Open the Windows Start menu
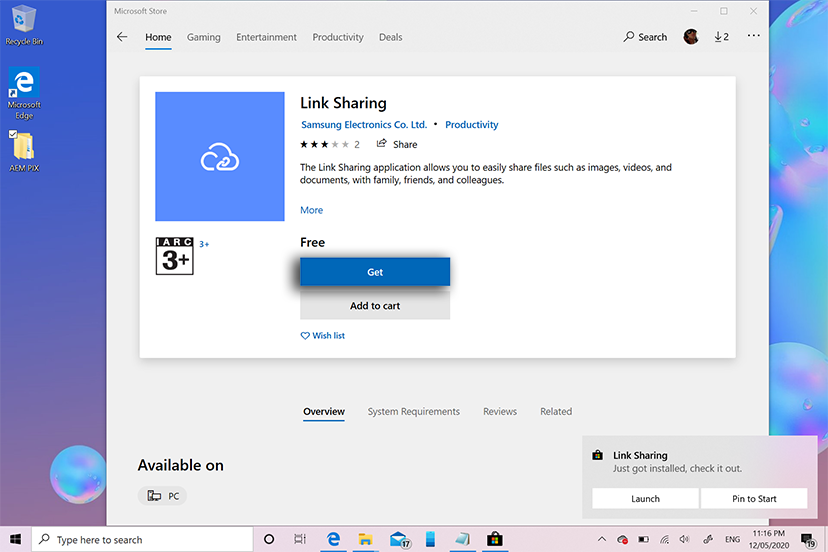Image resolution: width=828 pixels, height=552 pixels. [x=15, y=539]
